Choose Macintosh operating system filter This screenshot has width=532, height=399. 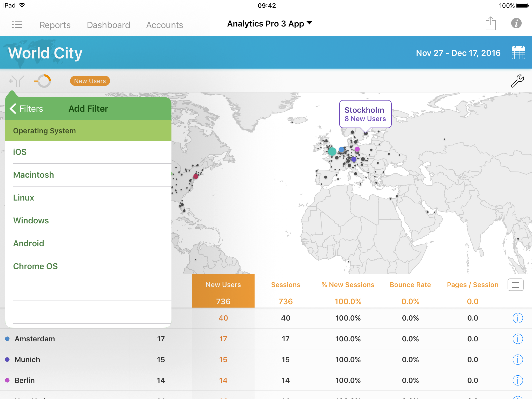[34, 175]
